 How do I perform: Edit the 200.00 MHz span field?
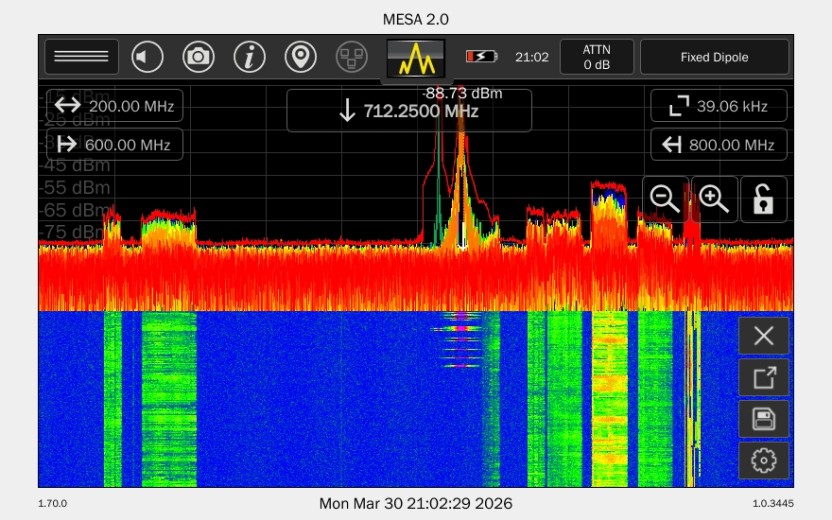click(114, 106)
